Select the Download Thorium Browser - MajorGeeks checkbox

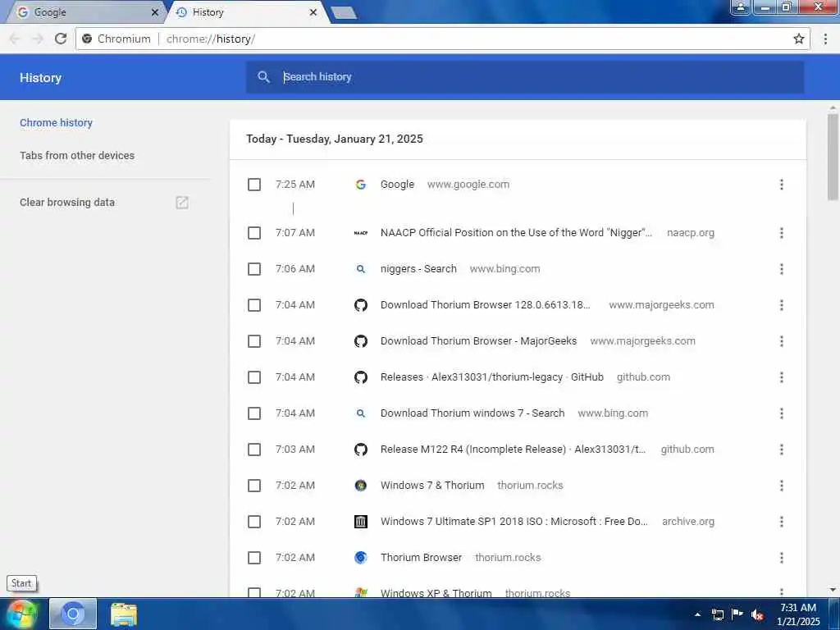tap(254, 341)
